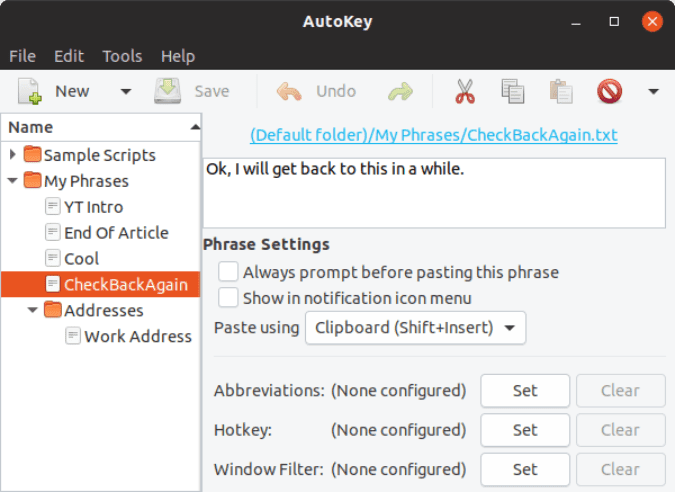Open the Edit menu

point(69,56)
